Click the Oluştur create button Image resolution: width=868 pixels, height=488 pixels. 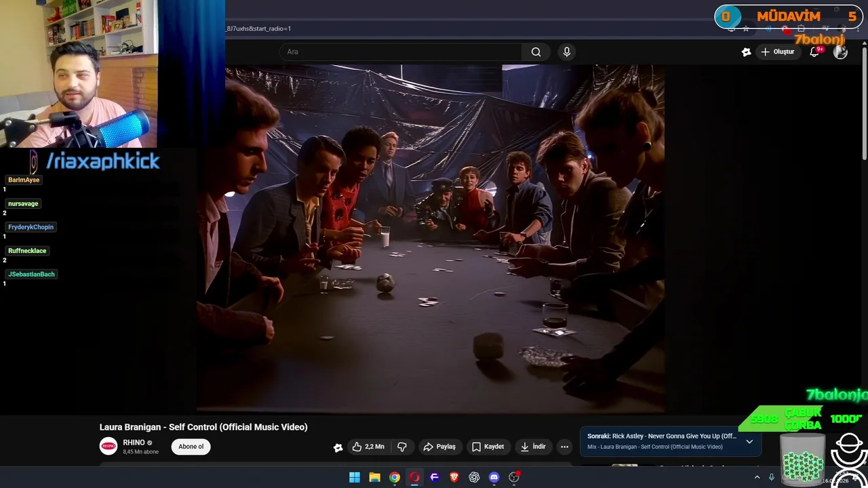(777, 52)
